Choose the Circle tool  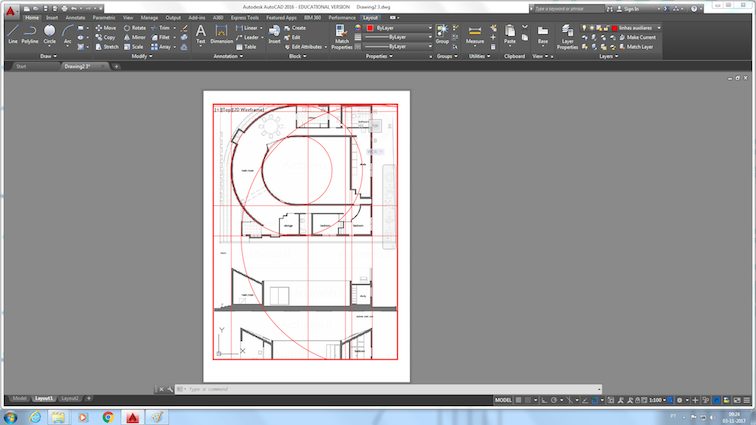pyautogui.click(x=50, y=35)
